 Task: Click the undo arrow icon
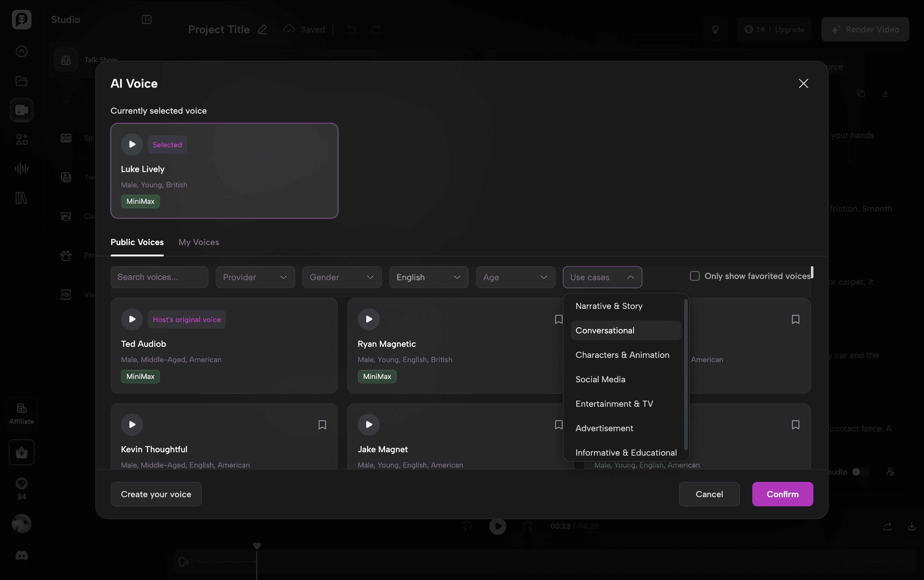(351, 30)
